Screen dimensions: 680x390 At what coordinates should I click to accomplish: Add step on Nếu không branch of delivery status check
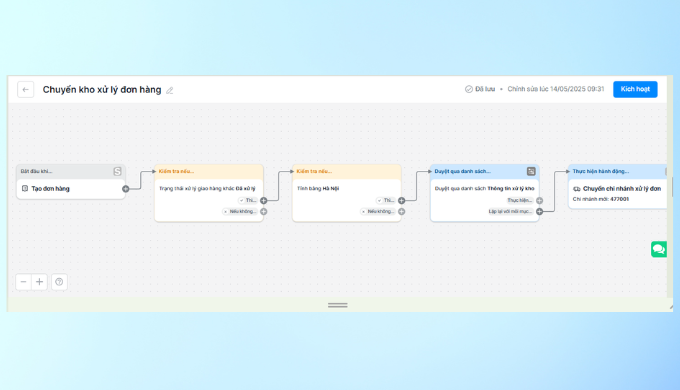(x=263, y=212)
